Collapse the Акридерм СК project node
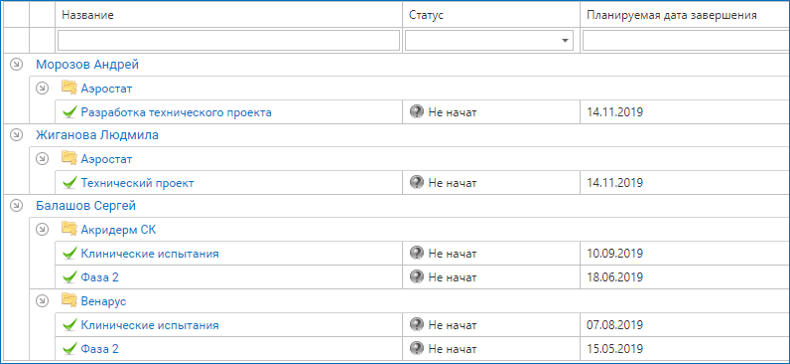Image resolution: width=790 pixels, height=364 pixels. [43, 229]
